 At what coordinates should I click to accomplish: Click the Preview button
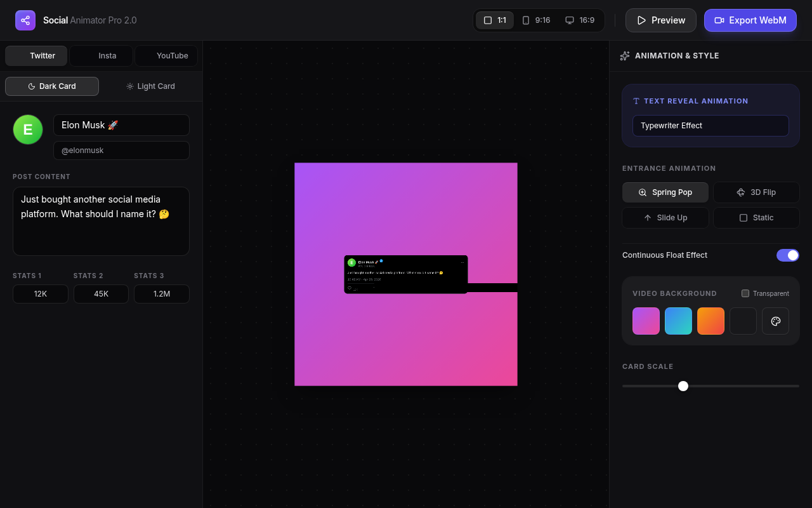point(660,20)
